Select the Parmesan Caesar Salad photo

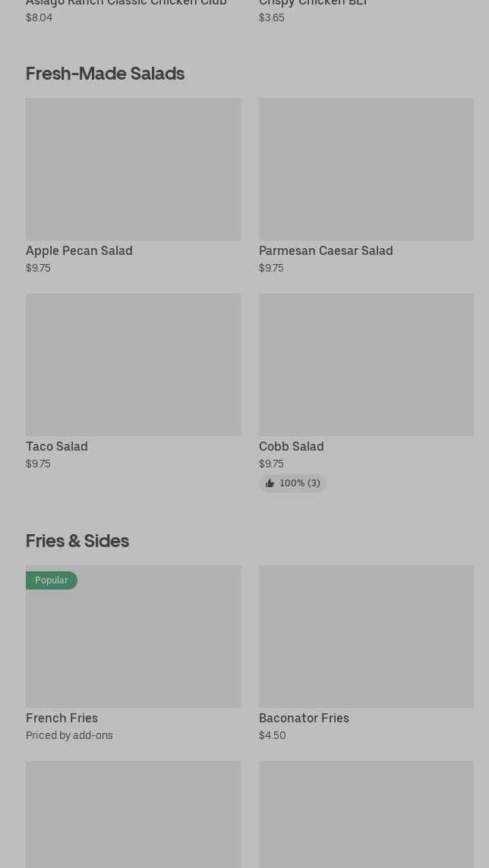pos(366,168)
